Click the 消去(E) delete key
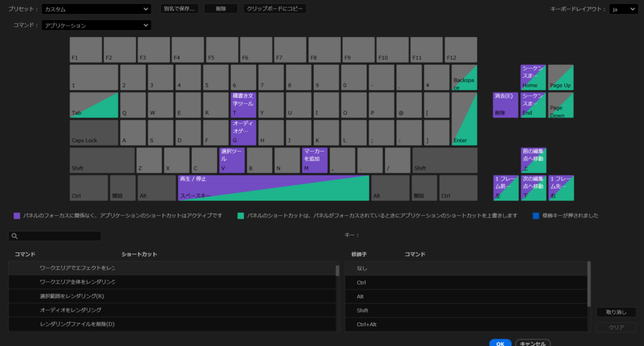This screenshot has height=346, width=644. click(x=505, y=105)
